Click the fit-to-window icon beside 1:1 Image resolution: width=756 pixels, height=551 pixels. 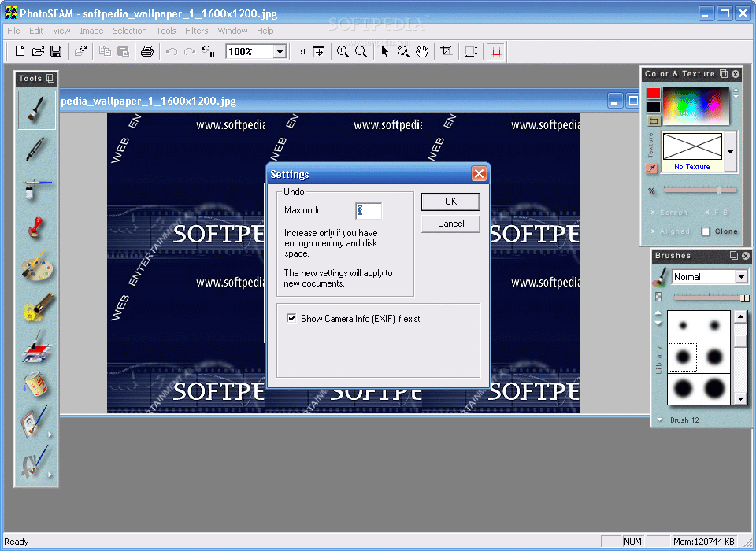pyautogui.click(x=319, y=52)
